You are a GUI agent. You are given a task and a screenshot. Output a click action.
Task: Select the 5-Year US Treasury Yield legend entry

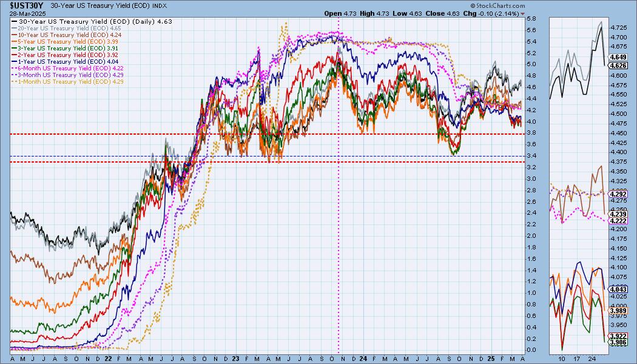coord(65,41)
